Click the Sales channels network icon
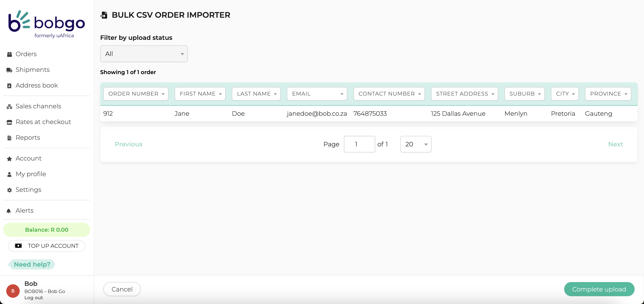The height and width of the screenshot is (304, 644). (x=9, y=107)
